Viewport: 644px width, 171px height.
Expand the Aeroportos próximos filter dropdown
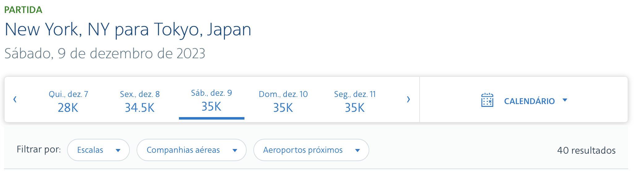click(x=311, y=150)
